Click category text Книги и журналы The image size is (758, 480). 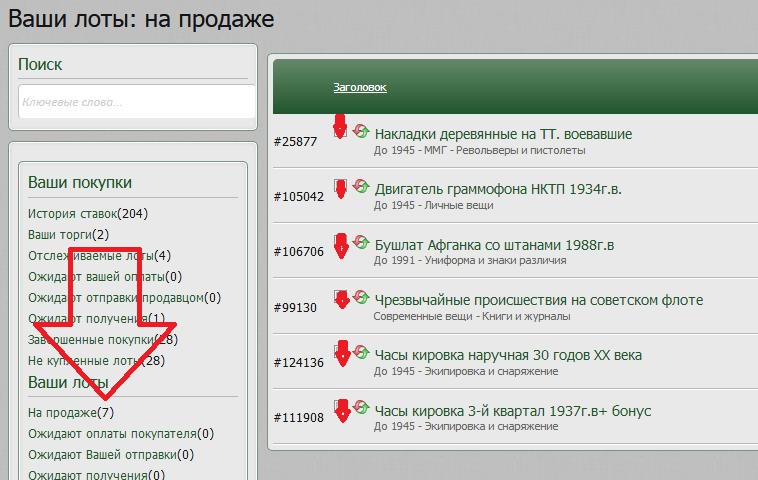pos(526,317)
